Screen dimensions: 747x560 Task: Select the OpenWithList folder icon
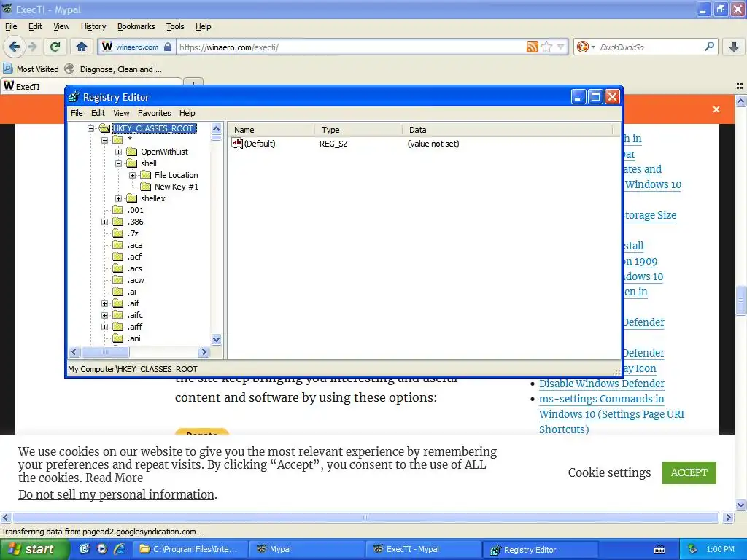(x=132, y=152)
